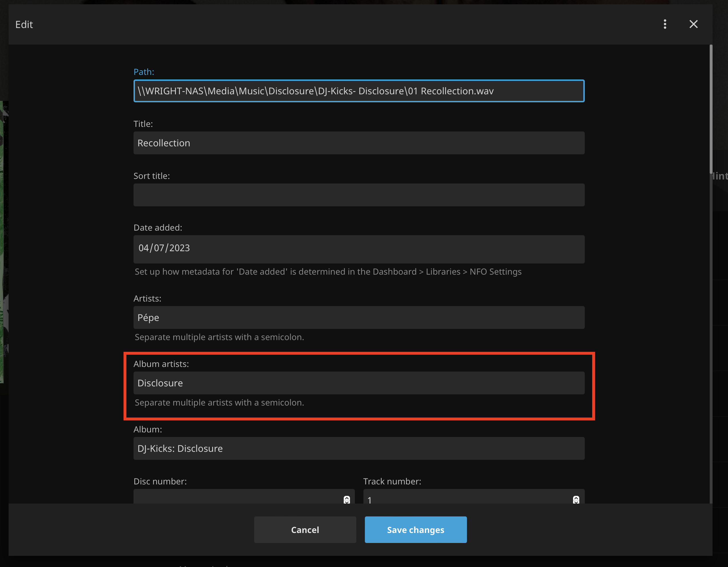Open the three-dot more options menu
The image size is (728, 567).
pos(665,24)
